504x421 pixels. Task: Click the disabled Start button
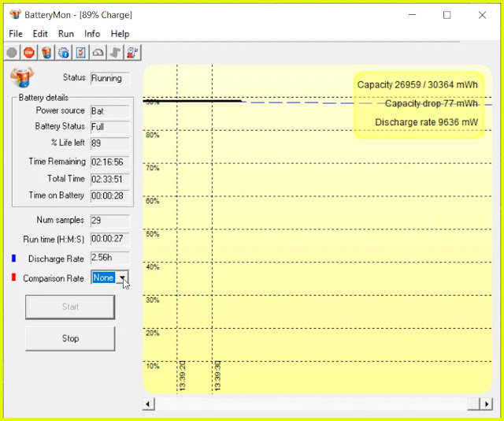[x=70, y=307]
